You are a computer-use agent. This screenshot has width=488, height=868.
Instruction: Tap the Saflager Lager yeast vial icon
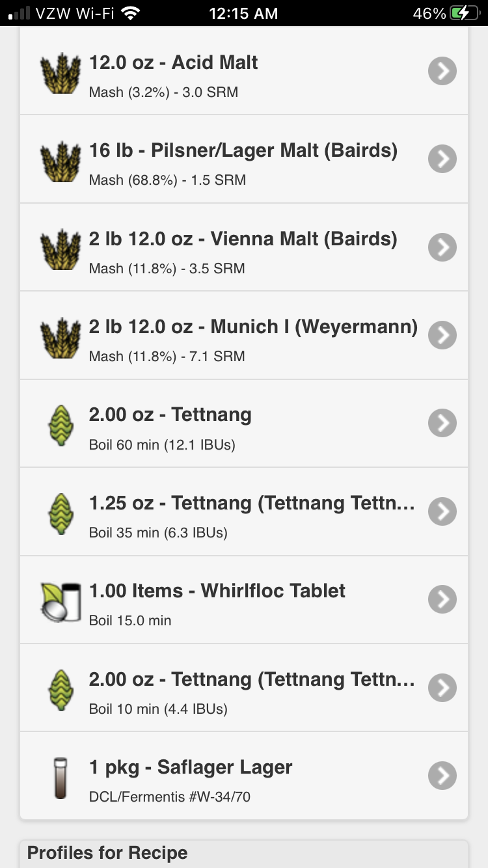click(x=60, y=777)
